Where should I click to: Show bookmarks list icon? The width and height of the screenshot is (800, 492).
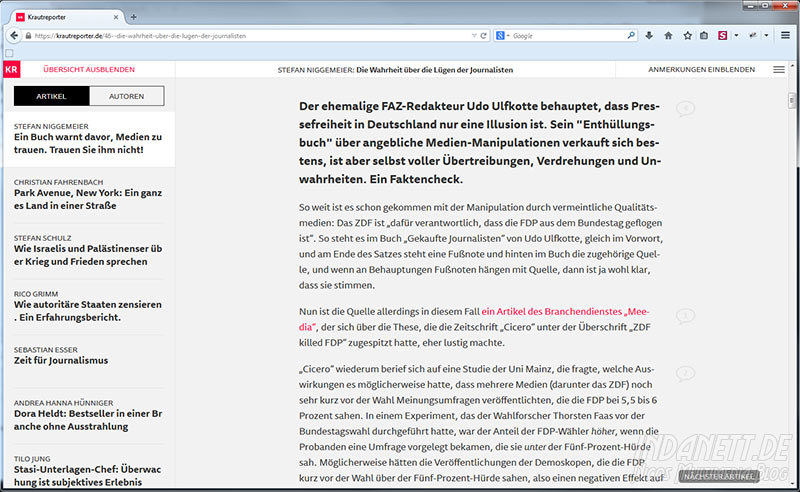coord(704,36)
